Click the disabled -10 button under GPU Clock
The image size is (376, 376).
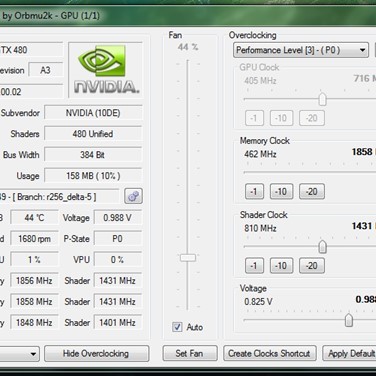point(281,118)
